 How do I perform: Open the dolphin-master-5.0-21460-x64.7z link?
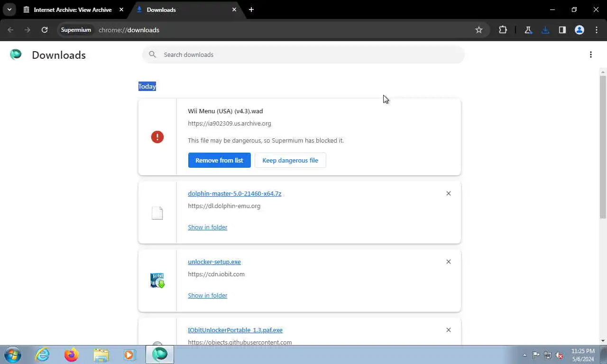235,193
